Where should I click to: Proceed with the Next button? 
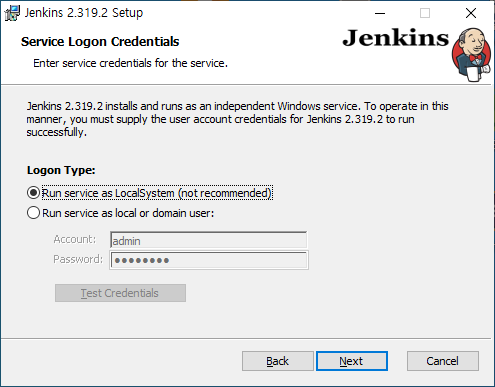[352, 361]
